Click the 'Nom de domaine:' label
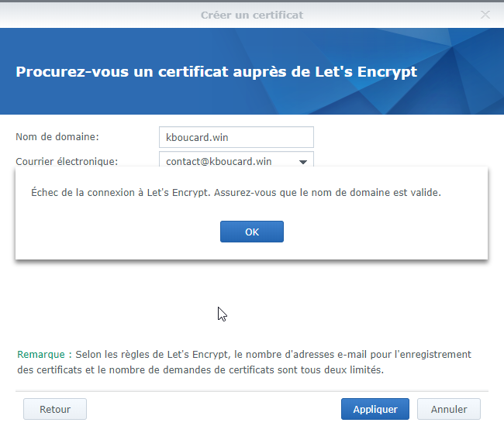504x426 pixels. point(57,137)
